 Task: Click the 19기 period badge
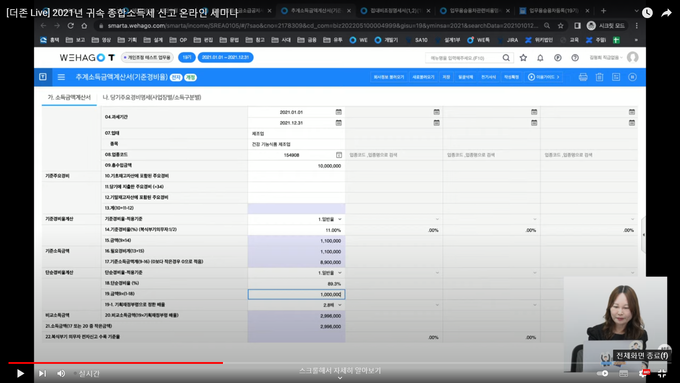[x=186, y=57]
